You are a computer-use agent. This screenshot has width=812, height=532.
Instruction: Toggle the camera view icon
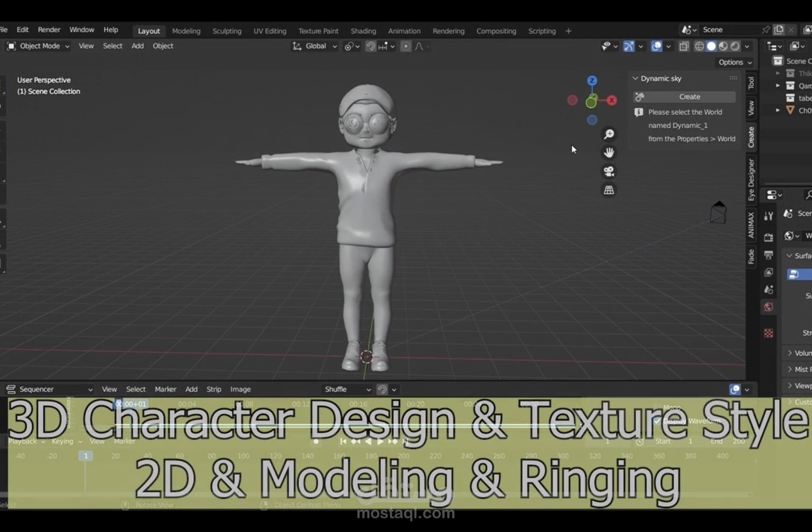[609, 171]
